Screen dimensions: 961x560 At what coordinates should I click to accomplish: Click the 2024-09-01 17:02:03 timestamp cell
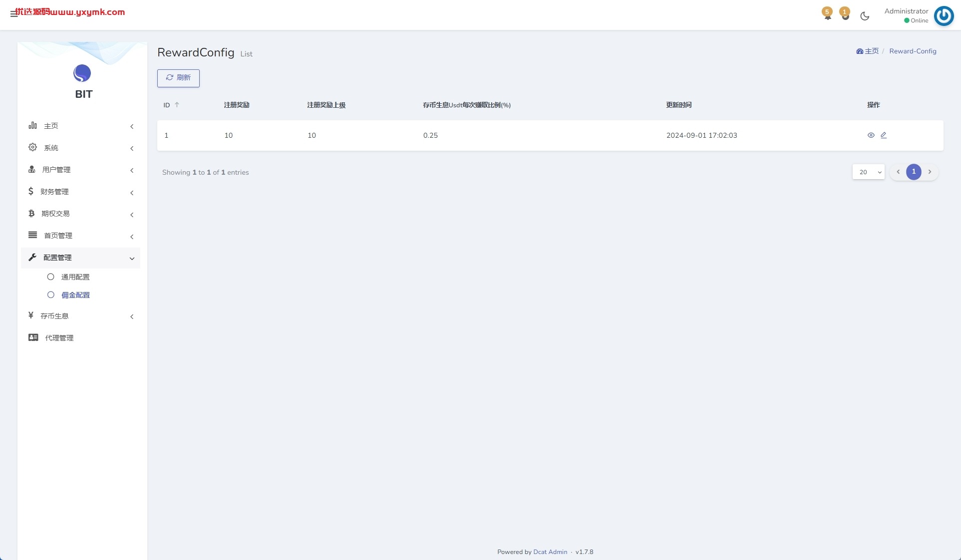(701, 135)
